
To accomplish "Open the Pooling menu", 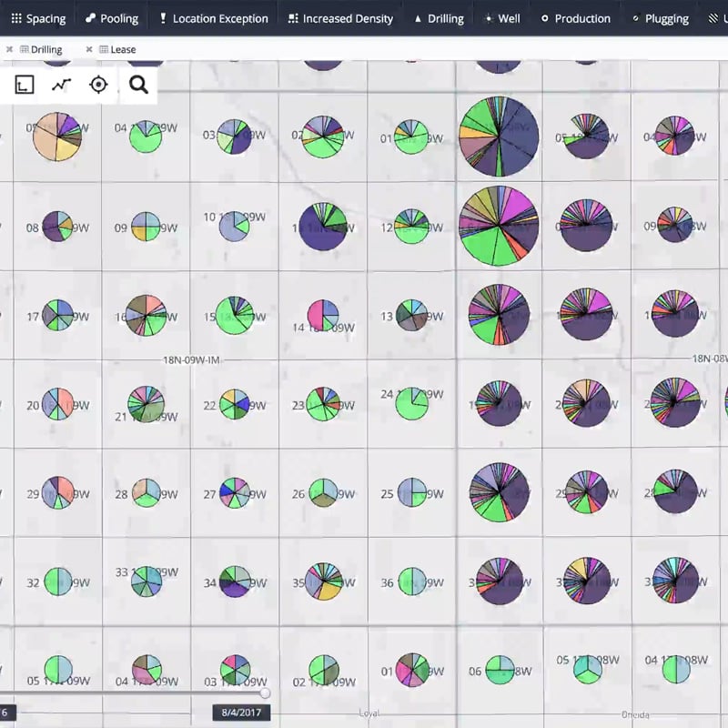I will (x=111, y=18).
